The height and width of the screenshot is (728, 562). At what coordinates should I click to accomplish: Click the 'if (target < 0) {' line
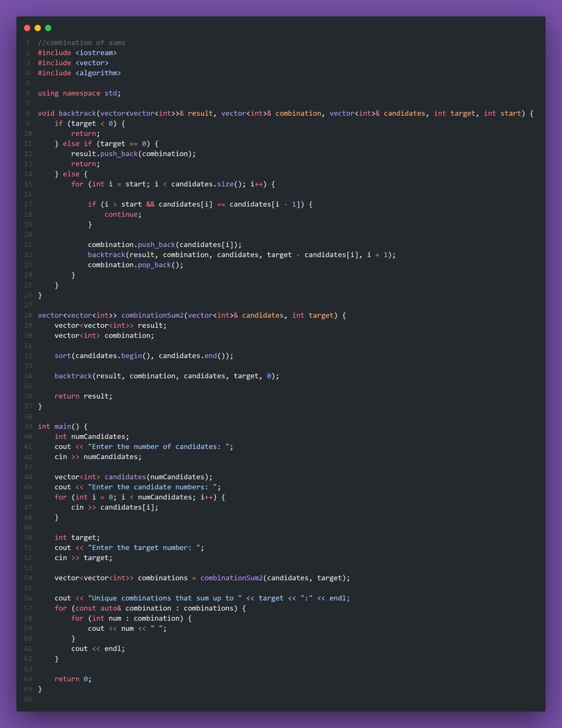pos(90,123)
